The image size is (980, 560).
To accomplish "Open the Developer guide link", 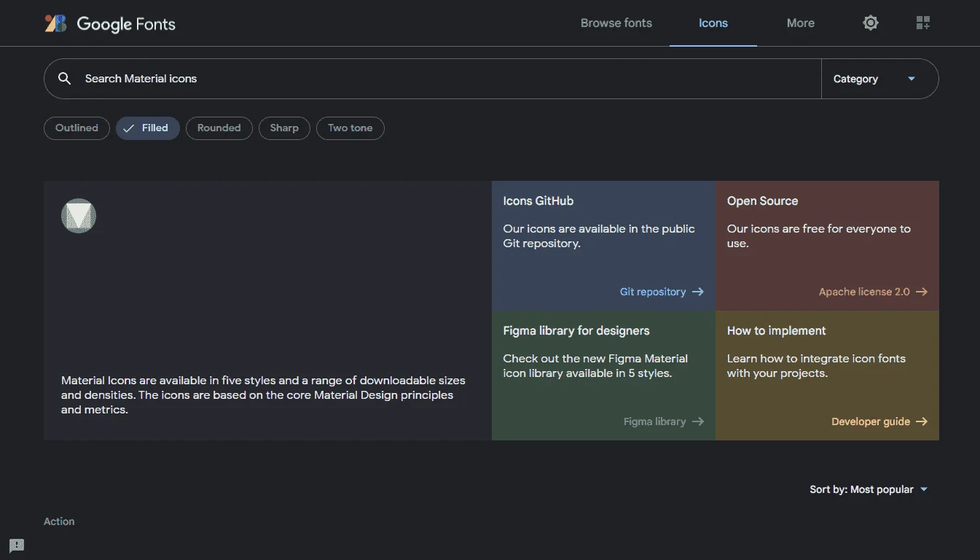I will tap(879, 421).
